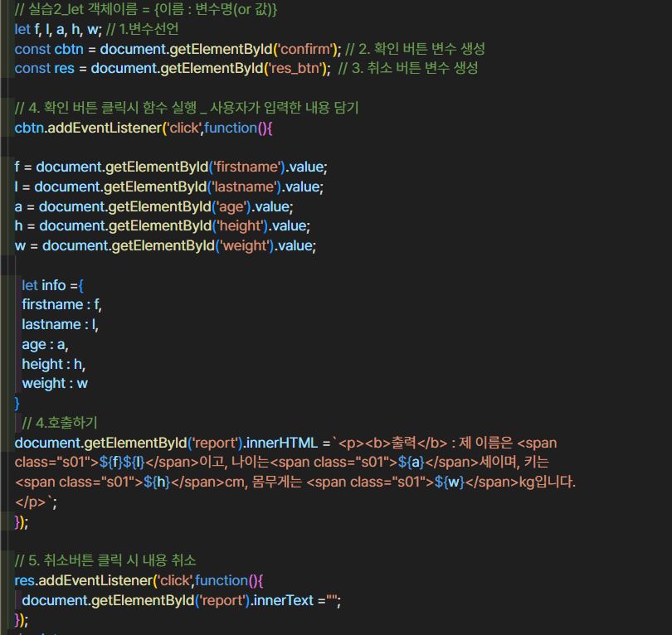The width and height of the screenshot is (672, 635).
Task: Place cursor on 'let f, l, a, h, w' declaration
Action: 56,29
